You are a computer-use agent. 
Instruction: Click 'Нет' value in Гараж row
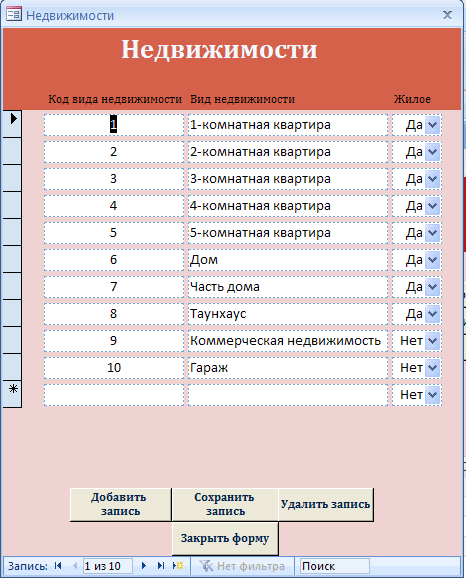point(411,368)
